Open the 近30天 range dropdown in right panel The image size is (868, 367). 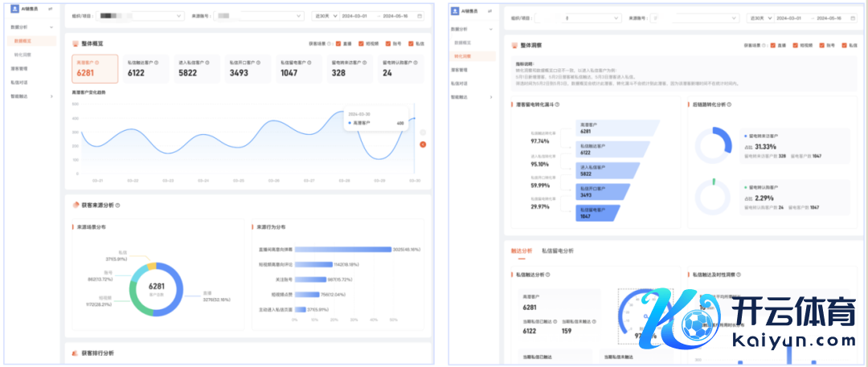pyautogui.click(x=756, y=16)
